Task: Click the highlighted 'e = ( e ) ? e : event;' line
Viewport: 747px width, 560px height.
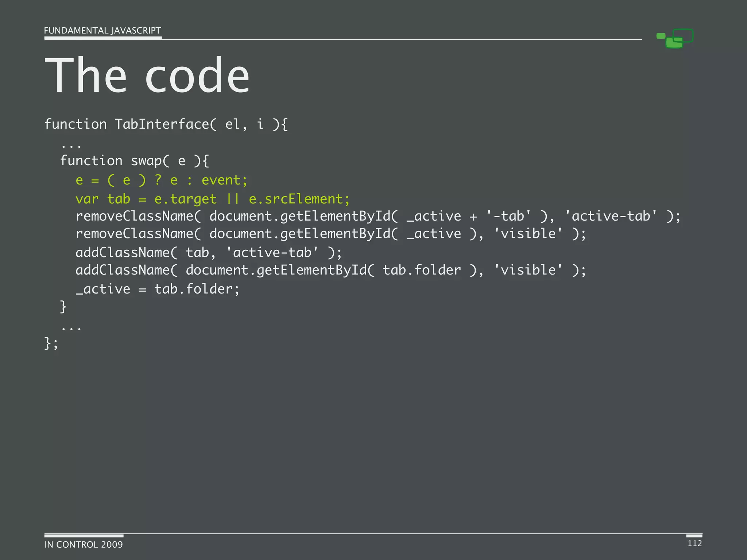Action: coord(161,180)
